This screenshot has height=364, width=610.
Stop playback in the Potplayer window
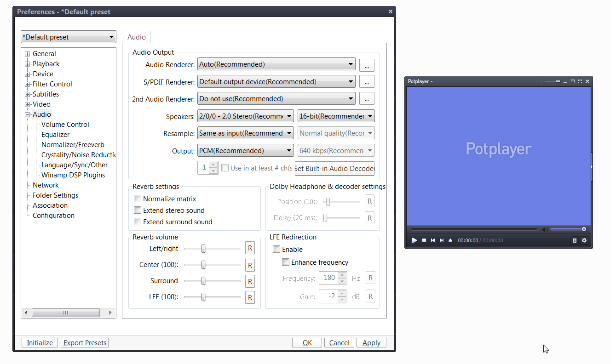coord(424,240)
